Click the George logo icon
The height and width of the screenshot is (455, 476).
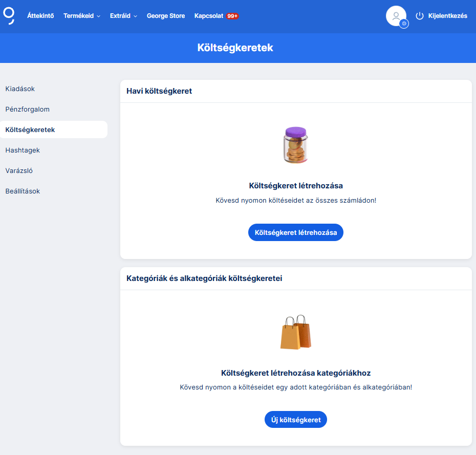(x=9, y=15)
